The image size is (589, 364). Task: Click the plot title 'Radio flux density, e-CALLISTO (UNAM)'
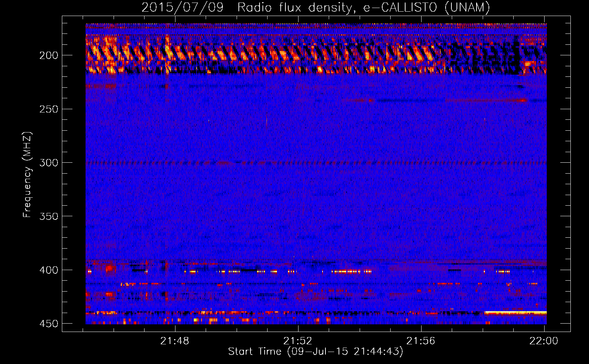pyautogui.click(x=364, y=7)
